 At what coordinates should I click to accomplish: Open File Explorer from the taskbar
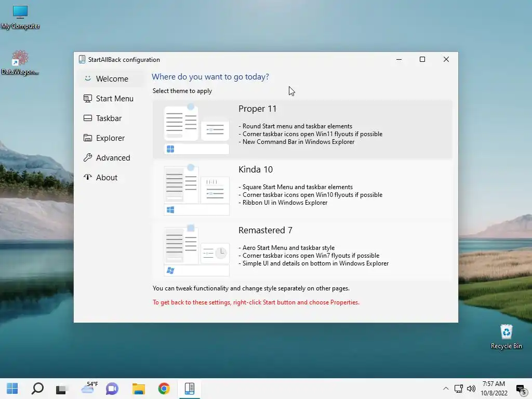tap(138, 389)
